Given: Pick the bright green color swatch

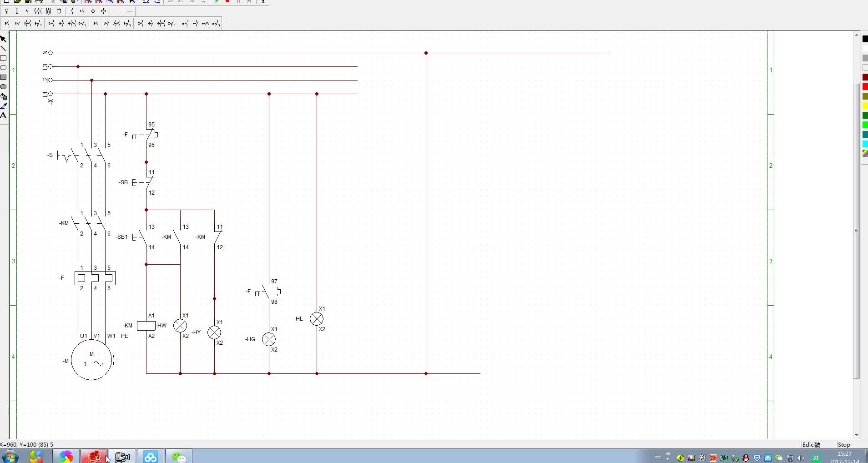Looking at the screenshot, I should pos(865,125).
